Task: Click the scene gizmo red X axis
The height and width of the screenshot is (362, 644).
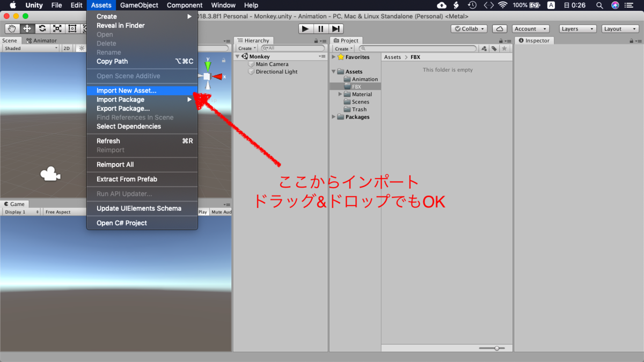Action: [x=217, y=77]
